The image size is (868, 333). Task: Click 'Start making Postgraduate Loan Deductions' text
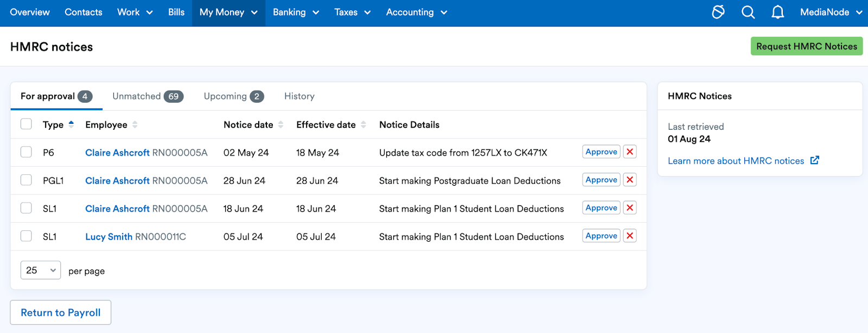click(470, 181)
